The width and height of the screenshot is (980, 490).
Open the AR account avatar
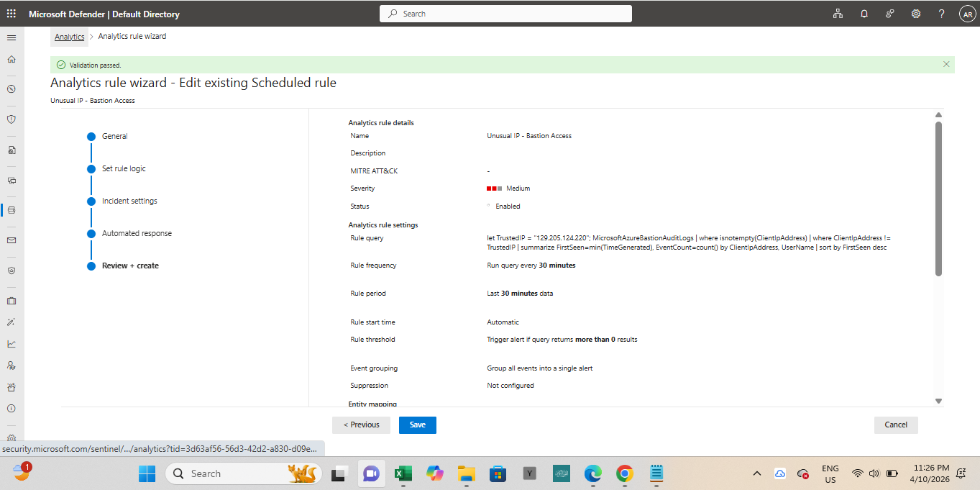pyautogui.click(x=967, y=14)
